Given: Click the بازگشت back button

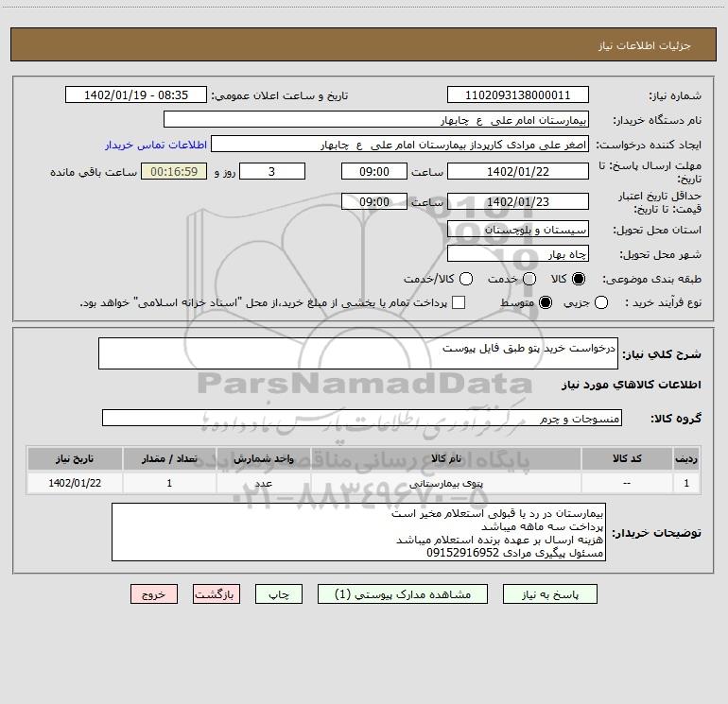Looking at the screenshot, I should click(217, 594).
